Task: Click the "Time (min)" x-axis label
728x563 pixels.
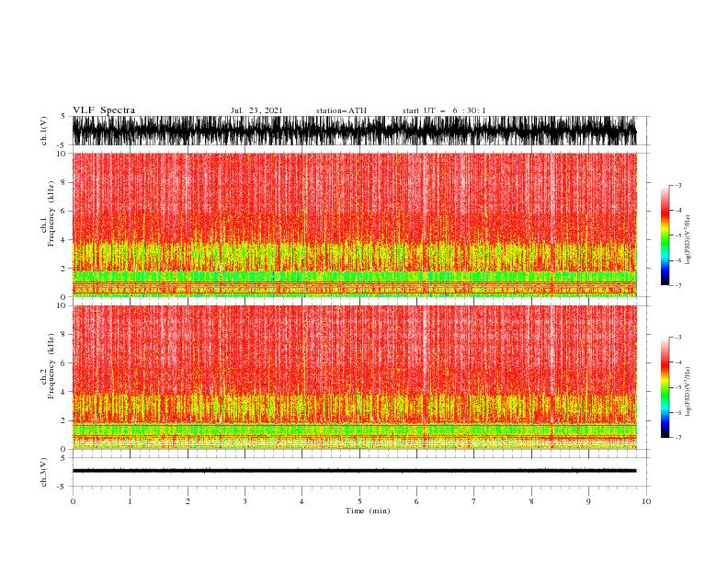Action: (x=368, y=511)
